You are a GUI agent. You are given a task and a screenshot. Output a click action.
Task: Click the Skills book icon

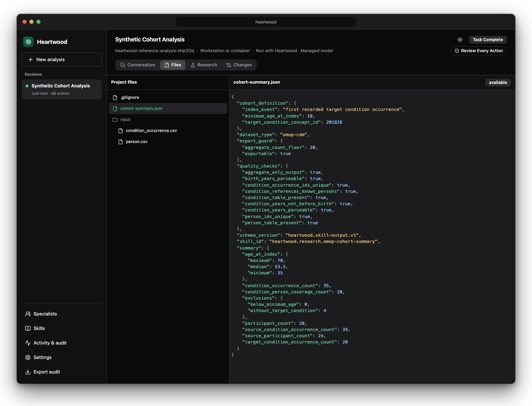point(28,328)
